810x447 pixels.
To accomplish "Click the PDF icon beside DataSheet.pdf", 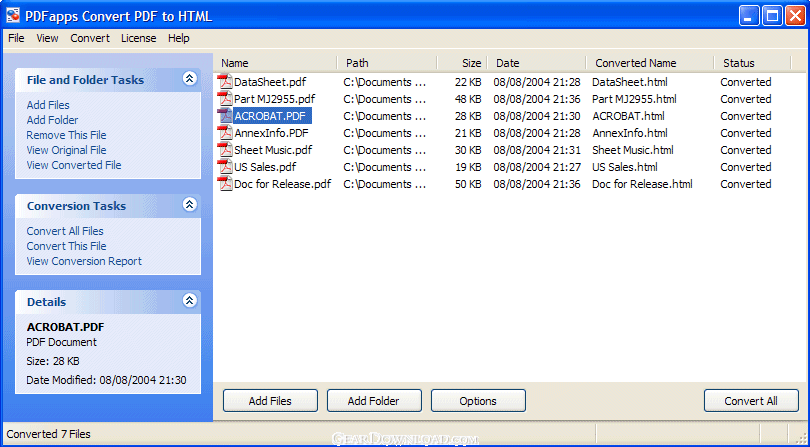I will (x=225, y=82).
